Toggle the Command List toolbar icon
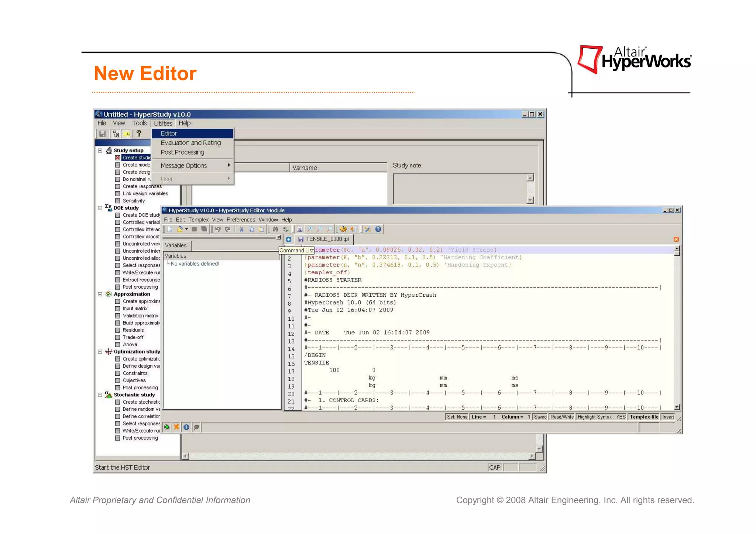Viewport: 756px width, 534px height. [300, 229]
